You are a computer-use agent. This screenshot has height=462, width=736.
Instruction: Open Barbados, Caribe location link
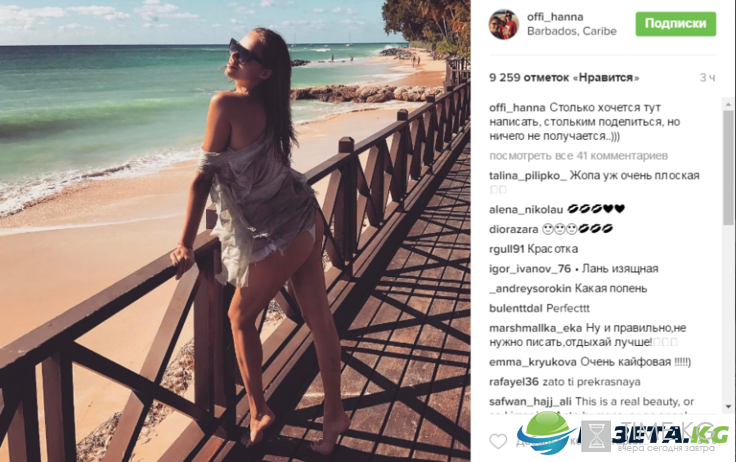(571, 31)
